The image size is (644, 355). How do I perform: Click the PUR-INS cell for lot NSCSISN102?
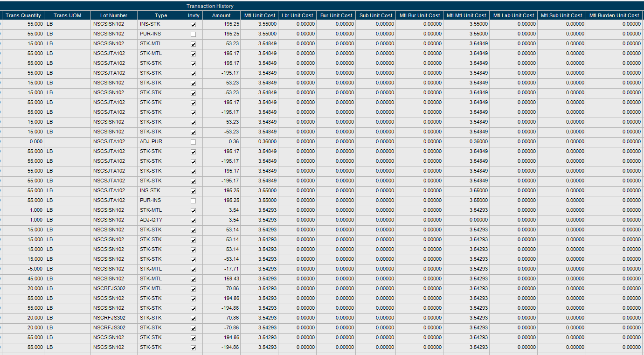(x=161, y=34)
